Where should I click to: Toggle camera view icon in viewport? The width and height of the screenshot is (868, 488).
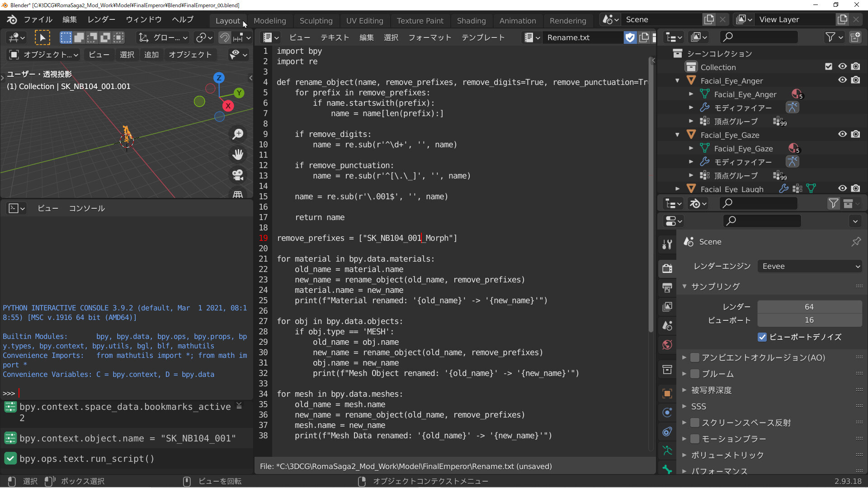[238, 175]
